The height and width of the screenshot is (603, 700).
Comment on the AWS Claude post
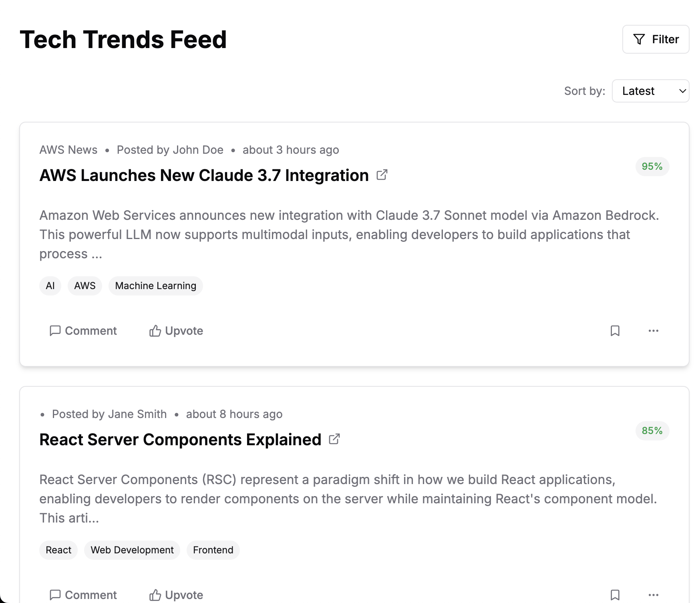point(83,331)
